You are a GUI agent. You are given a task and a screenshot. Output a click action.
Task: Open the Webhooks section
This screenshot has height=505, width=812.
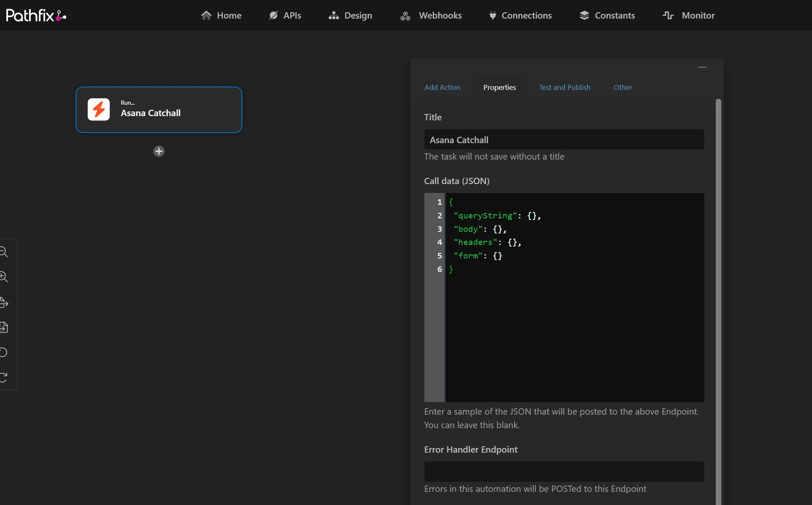[x=431, y=16]
